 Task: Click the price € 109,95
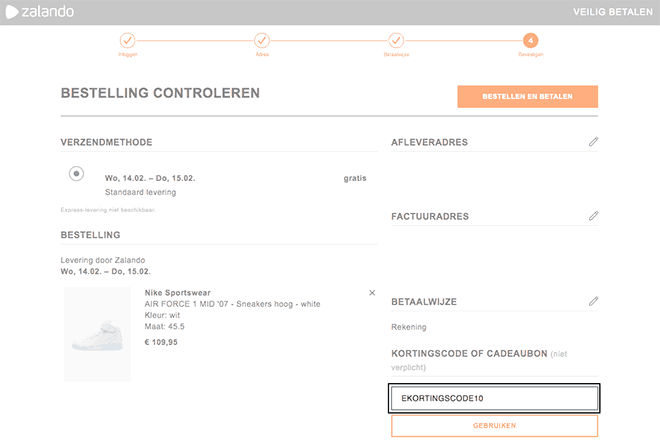161,342
